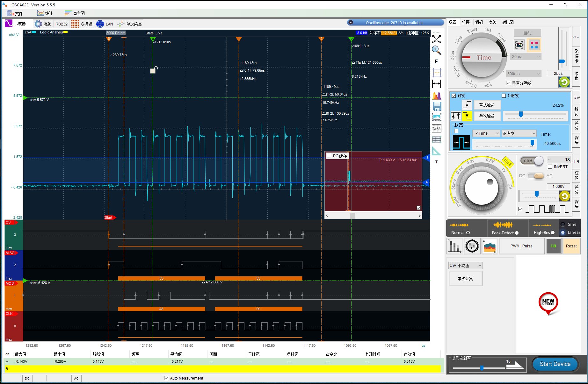This screenshot has width=588, height=384.
Task: Select the triangle ruler measurement tool
Action: [x=437, y=150]
